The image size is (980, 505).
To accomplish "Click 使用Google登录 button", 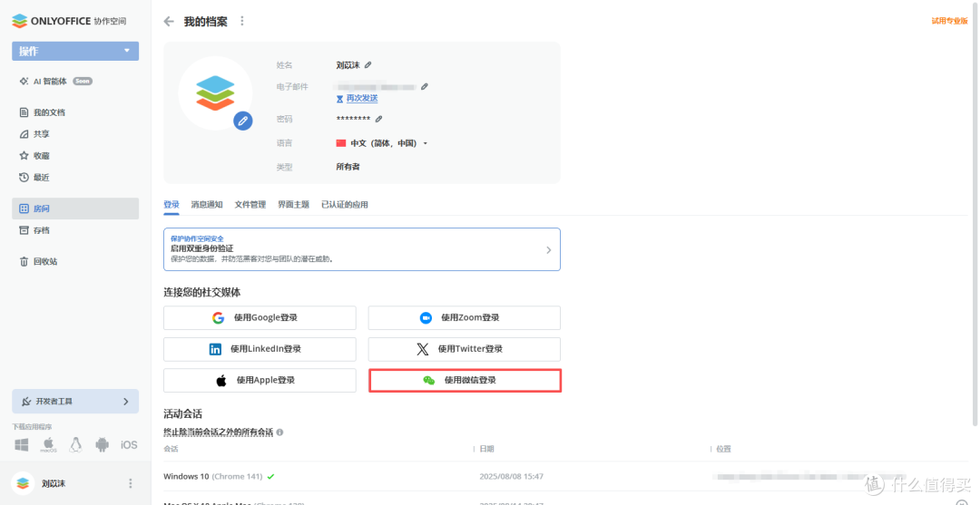I will (260, 317).
